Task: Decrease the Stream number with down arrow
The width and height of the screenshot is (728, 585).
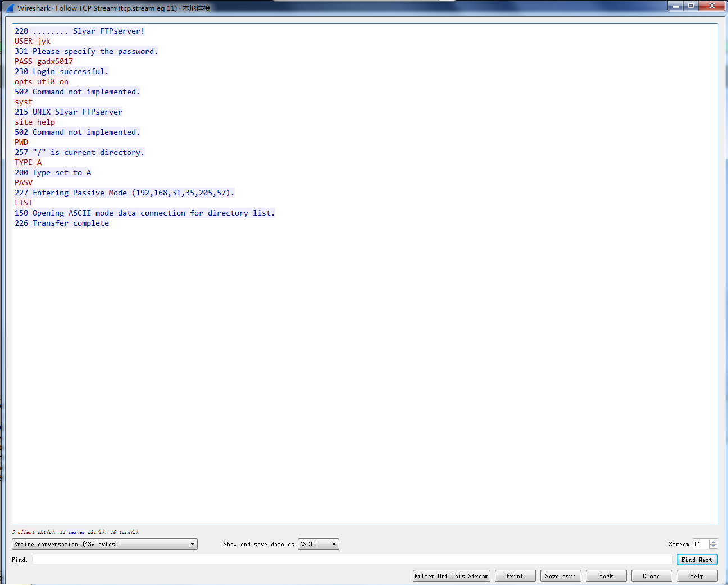Action: pos(713,546)
